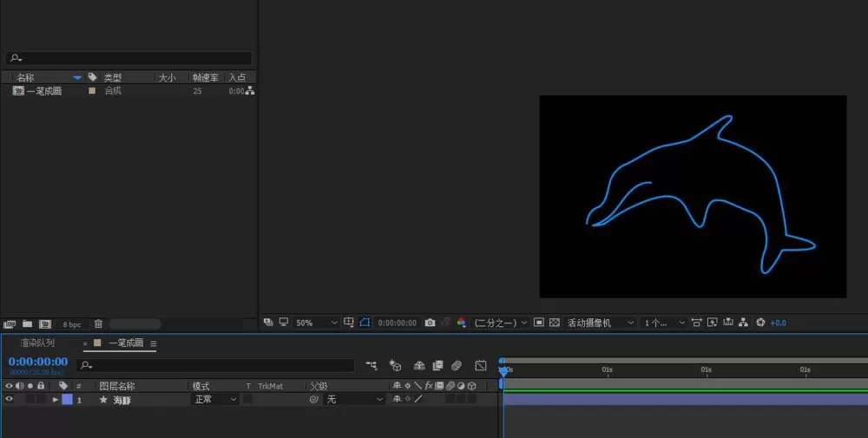Expand the 海豚 layer properties

click(56, 399)
